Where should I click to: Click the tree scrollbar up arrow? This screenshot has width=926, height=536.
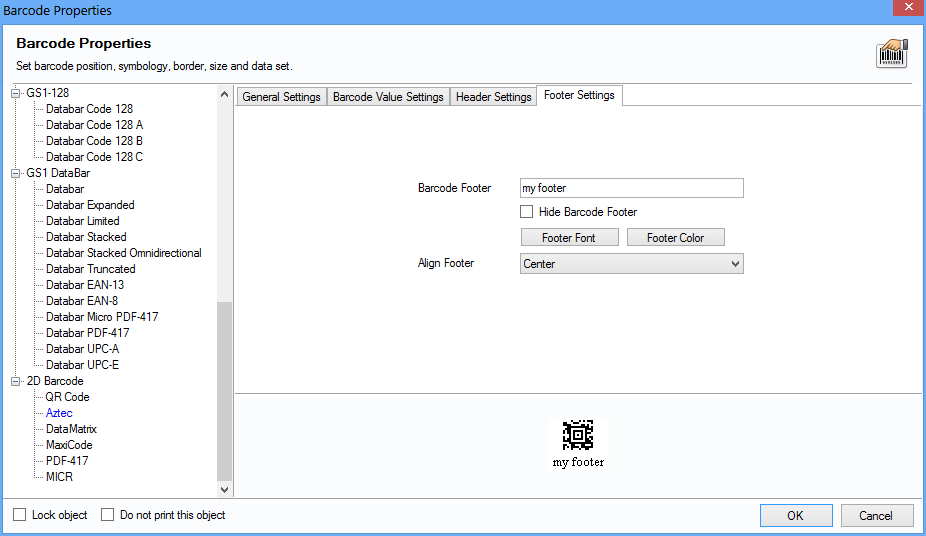coord(224,94)
